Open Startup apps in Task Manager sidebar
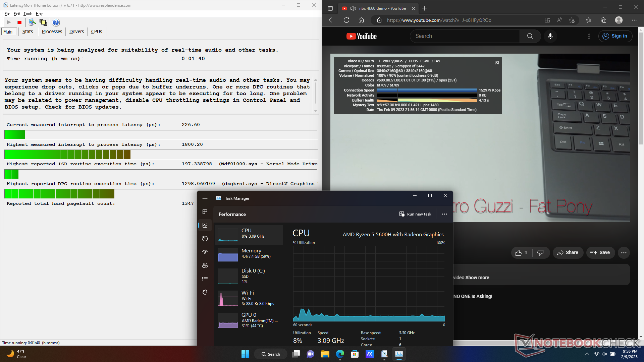Image resolution: width=644 pixels, height=362 pixels. tap(205, 252)
